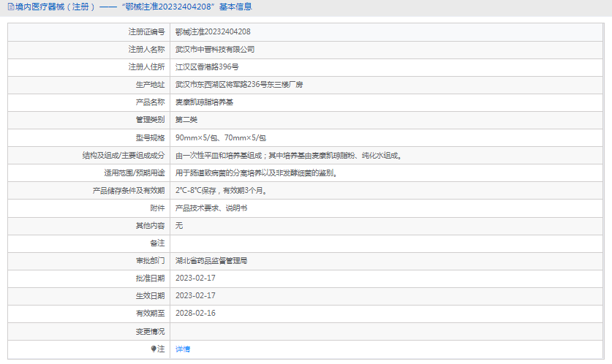The height and width of the screenshot is (364, 612).
Task: Select company name 武汉市中晋科技有限公司
Action: (215, 50)
